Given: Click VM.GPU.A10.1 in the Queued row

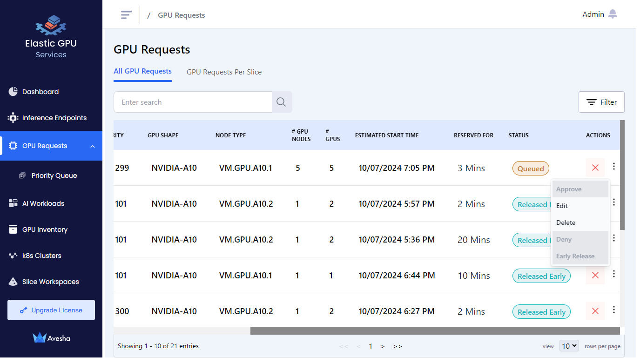Looking at the screenshot, I should pyautogui.click(x=246, y=168).
